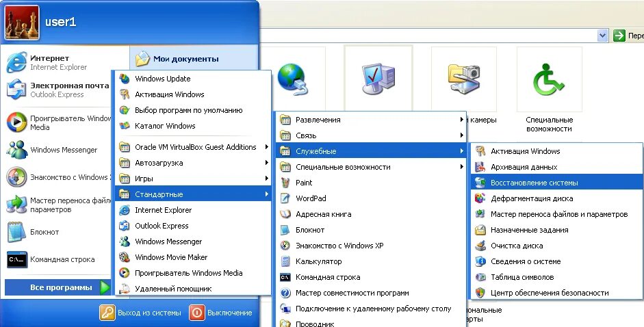Viewport: 644px width, 327px height.
Task: Open the globe network control panel icon
Action: 293,79
